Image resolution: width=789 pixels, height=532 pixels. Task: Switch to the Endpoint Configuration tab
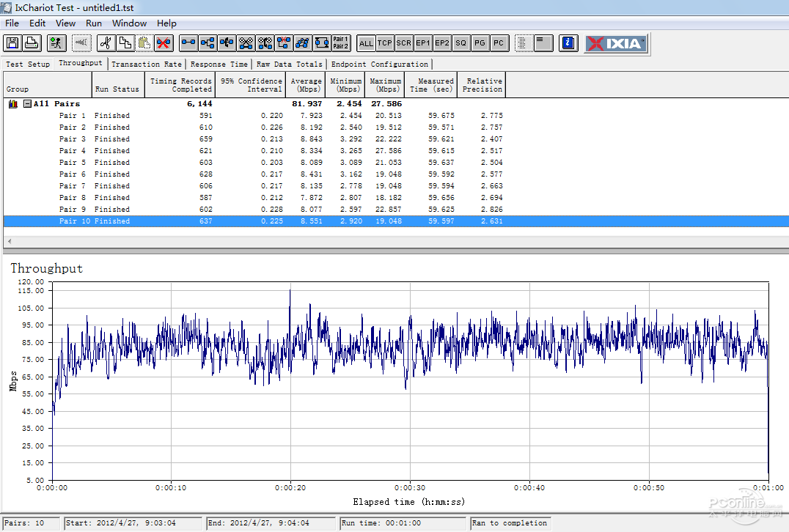coord(380,64)
